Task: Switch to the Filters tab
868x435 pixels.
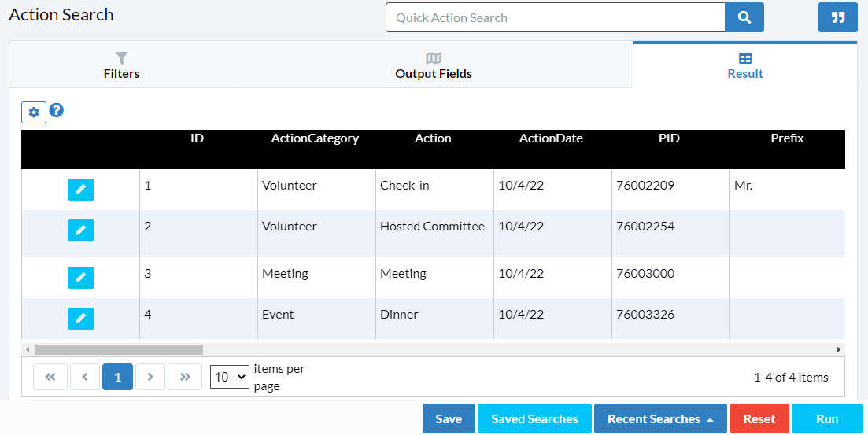Action: [121, 65]
